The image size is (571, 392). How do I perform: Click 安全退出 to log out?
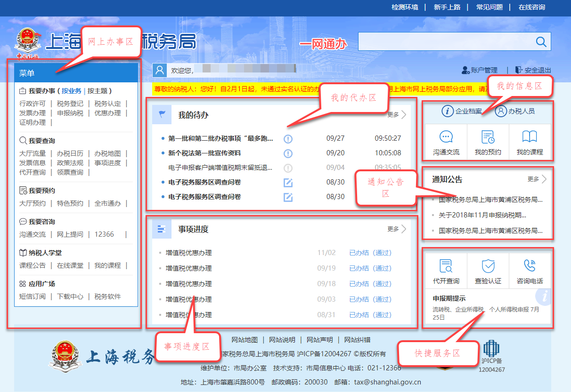point(533,70)
